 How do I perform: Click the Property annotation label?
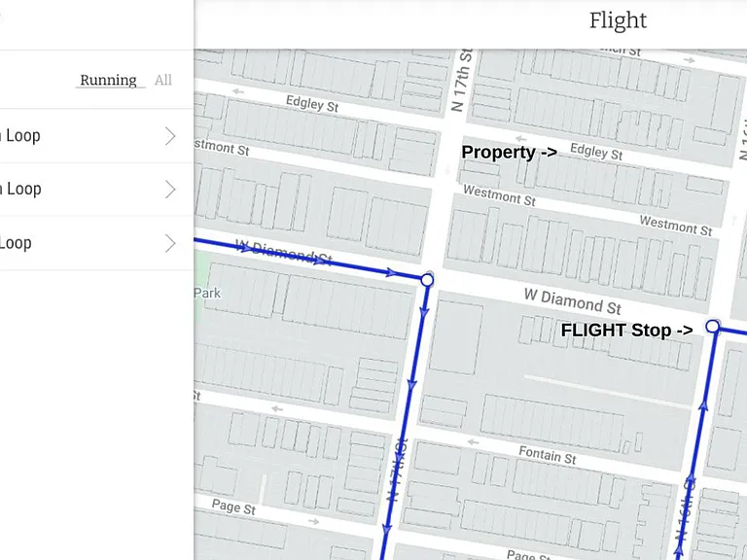click(509, 152)
